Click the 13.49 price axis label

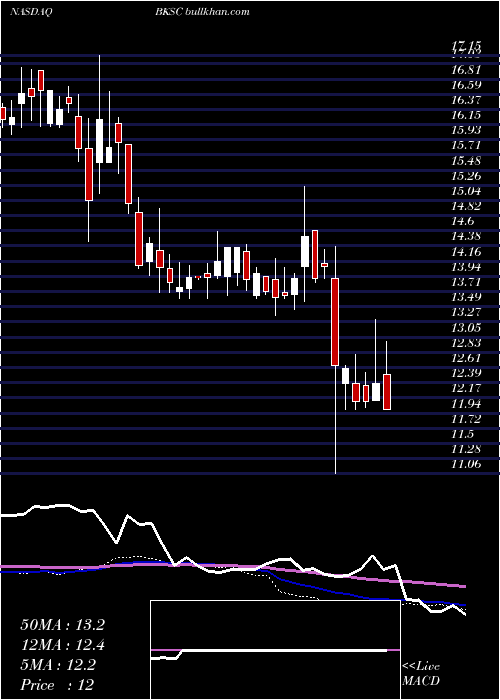[x=466, y=297]
